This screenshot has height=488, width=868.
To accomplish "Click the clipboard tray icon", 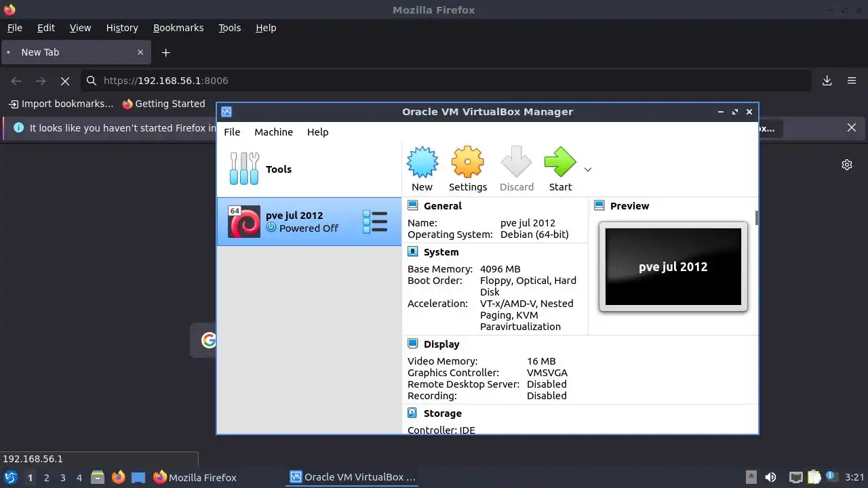I will 814,477.
